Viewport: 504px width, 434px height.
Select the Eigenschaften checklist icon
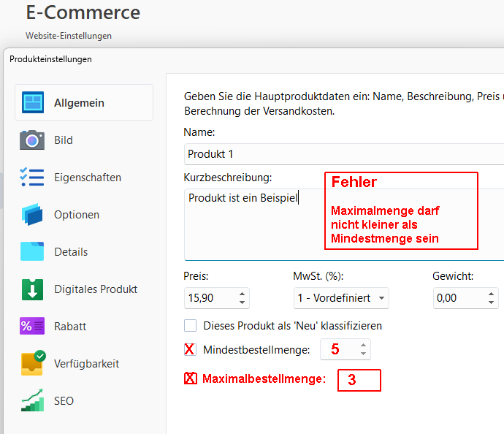33,177
